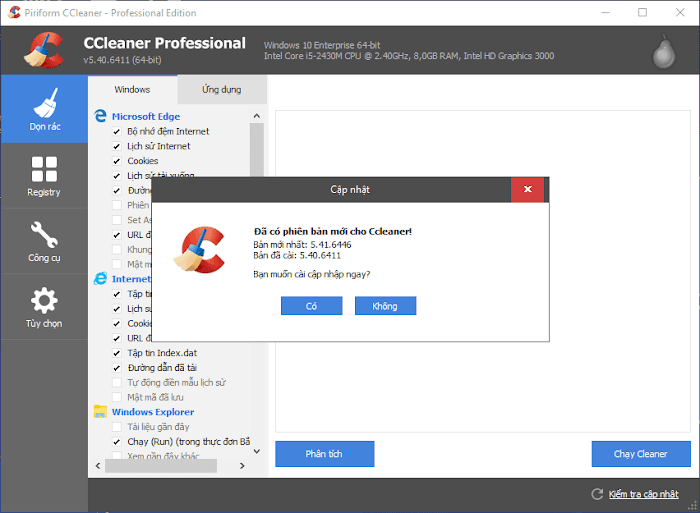Click the Internet Explorer icon
The width and height of the screenshot is (700, 513).
(100, 279)
